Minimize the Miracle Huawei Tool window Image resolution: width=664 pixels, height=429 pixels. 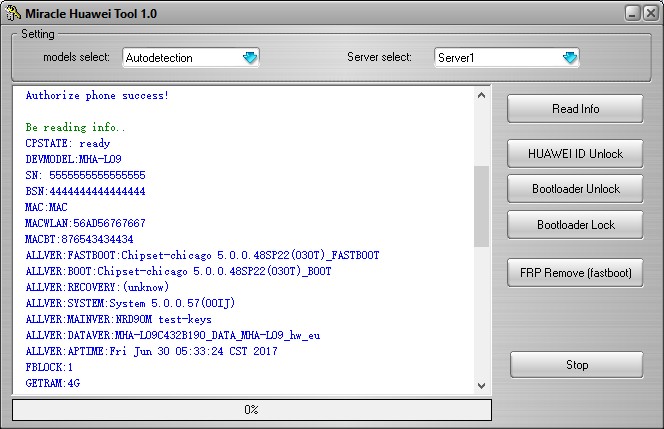tap(632, 13)
